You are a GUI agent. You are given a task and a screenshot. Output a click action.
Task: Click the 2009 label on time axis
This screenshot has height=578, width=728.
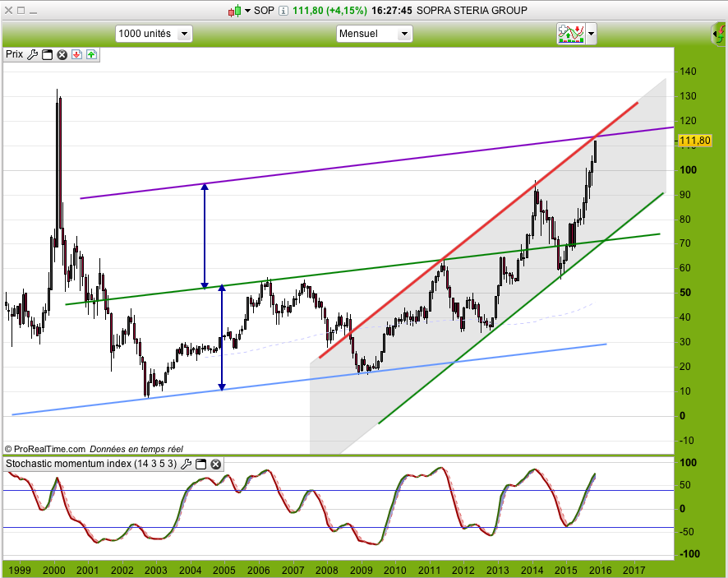(x=361, y=570)
